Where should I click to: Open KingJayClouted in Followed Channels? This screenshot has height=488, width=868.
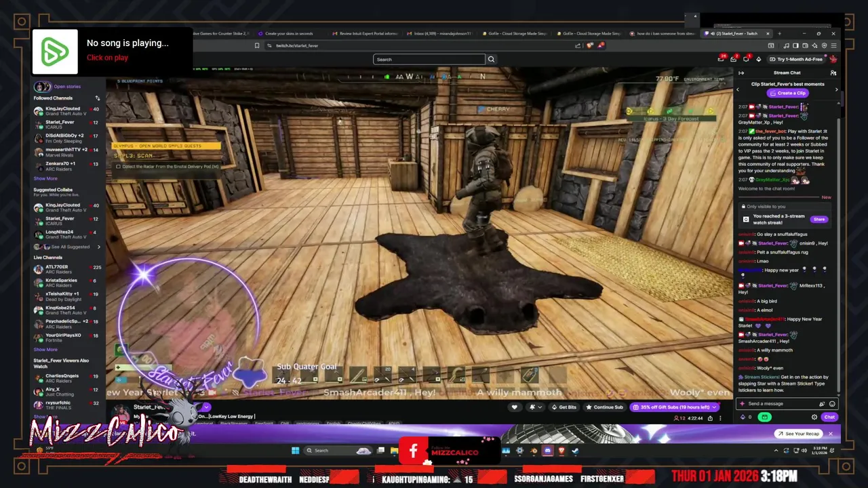[66, 110]
